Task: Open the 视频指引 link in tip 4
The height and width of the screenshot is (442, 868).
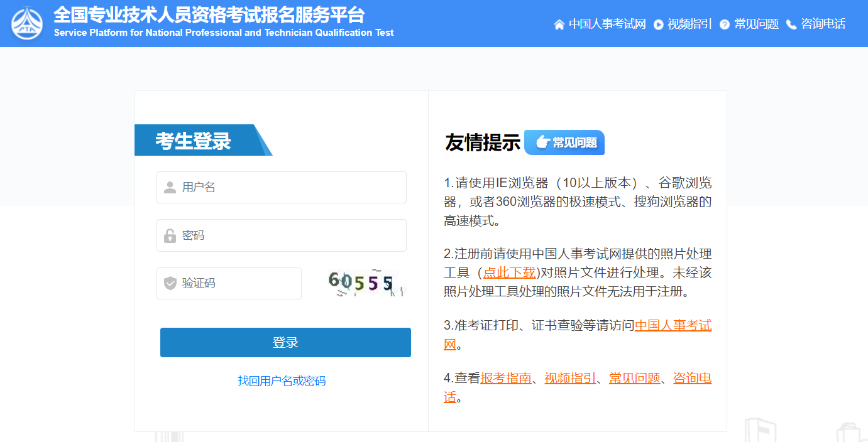Action: click(570, 379)
